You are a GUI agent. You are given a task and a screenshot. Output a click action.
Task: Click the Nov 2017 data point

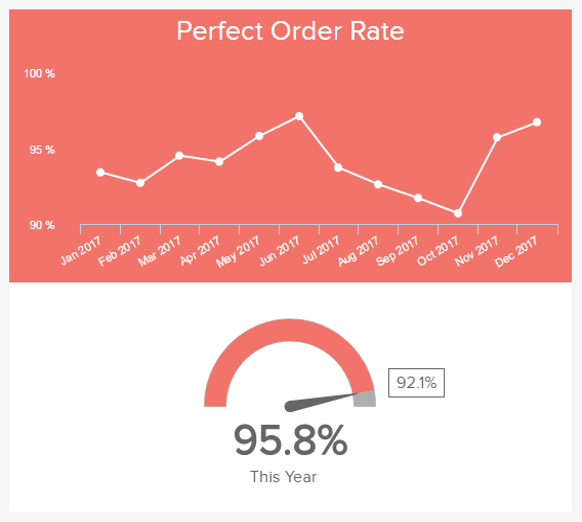click(497, 137)
